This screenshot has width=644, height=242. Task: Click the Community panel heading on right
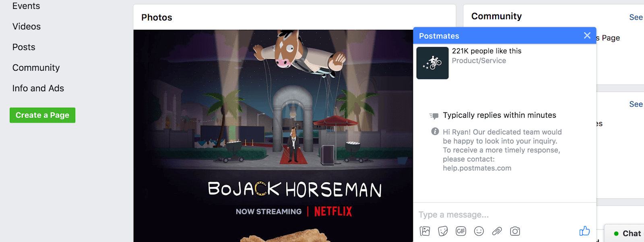click(x=496, y=16)
